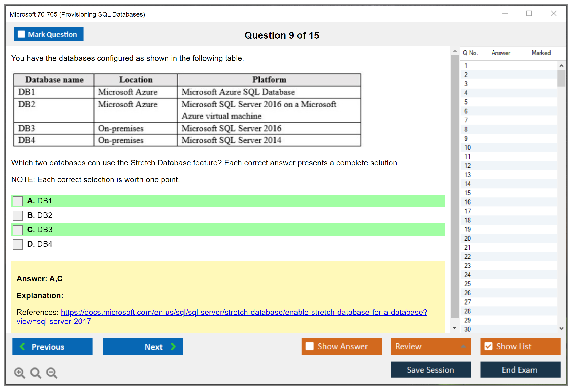Jump to question 25 in the list
574x392 pixels.
click(x=467, y=284)
